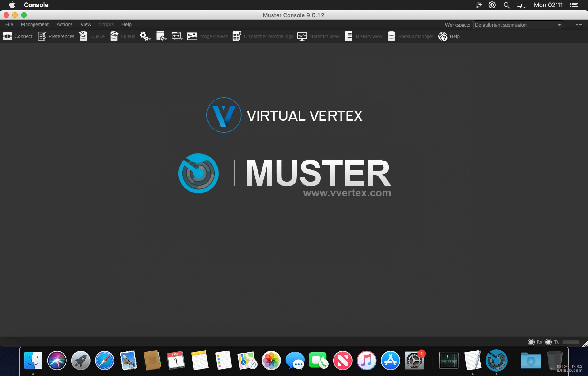
Task: Open the window-refresh dropdown icon in the toolbar
Action: click(x=161, y=36)
